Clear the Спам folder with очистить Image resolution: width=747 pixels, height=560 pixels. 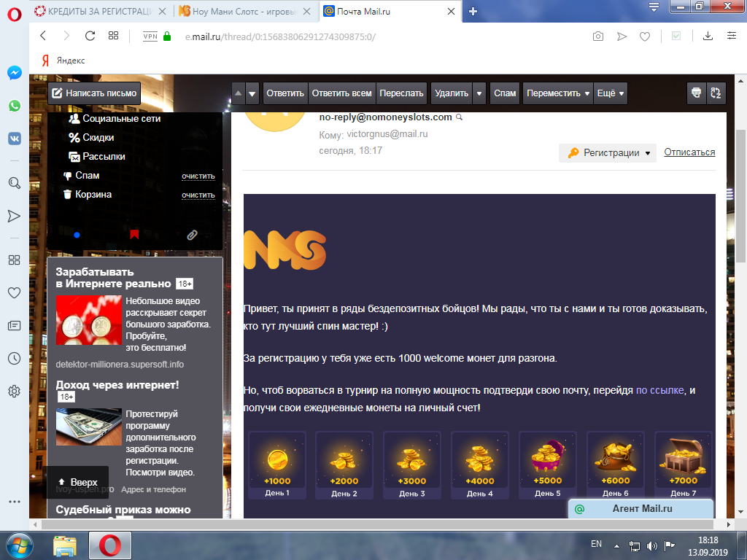[198, 176]
